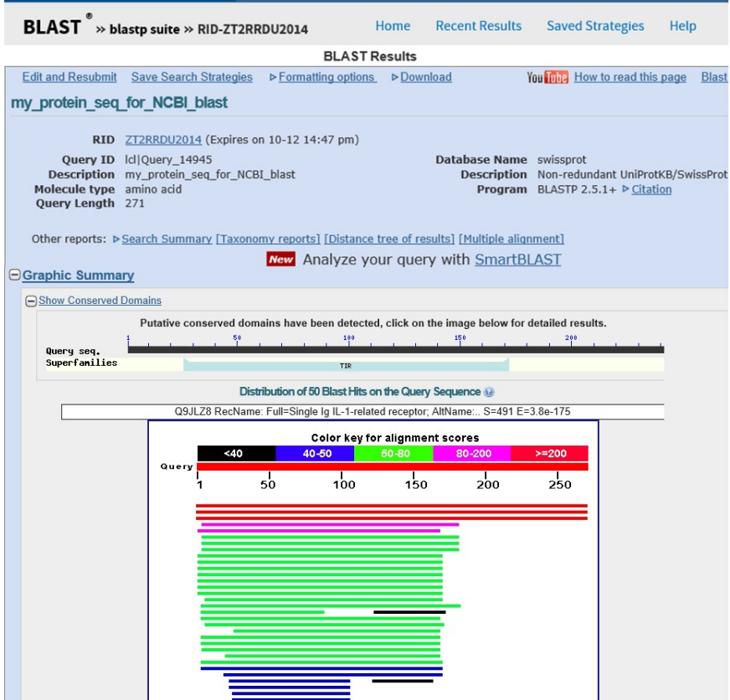Viewport: 730px width, 700px height.
Task: Open the SmartBLAST link
Action: tap(517, 260)
